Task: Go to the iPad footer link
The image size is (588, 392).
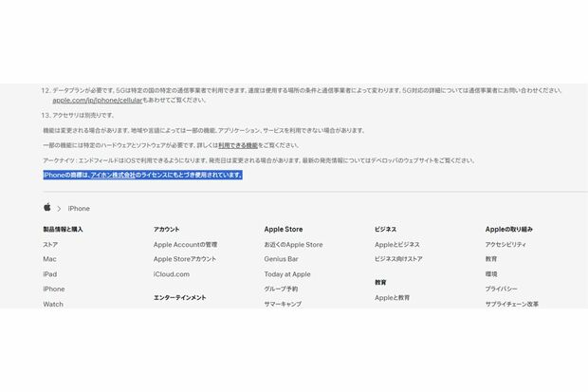Action: tap(50, 274)
